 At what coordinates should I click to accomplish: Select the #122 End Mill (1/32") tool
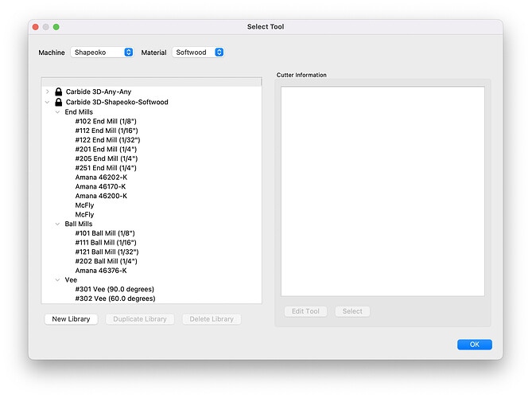coord(107,140)
